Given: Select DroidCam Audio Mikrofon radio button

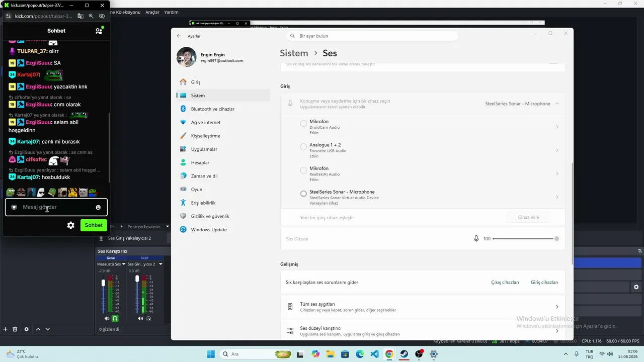Looking at the screenshot, I should [303, 123].
